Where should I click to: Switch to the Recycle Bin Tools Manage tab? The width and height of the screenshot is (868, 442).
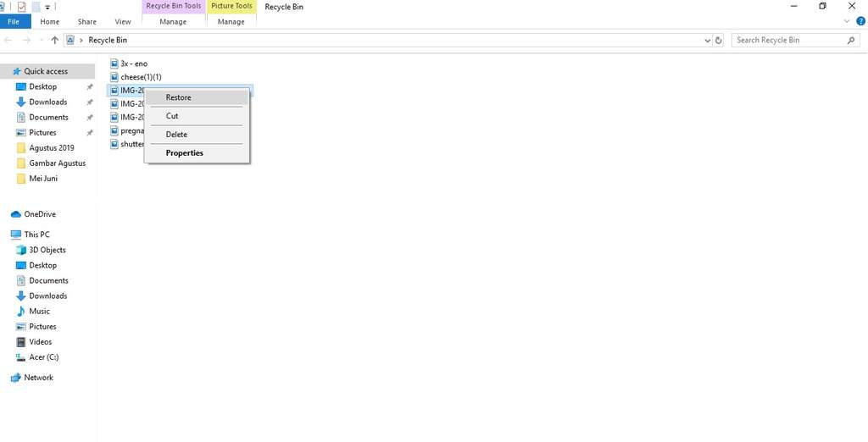point(173,21)
